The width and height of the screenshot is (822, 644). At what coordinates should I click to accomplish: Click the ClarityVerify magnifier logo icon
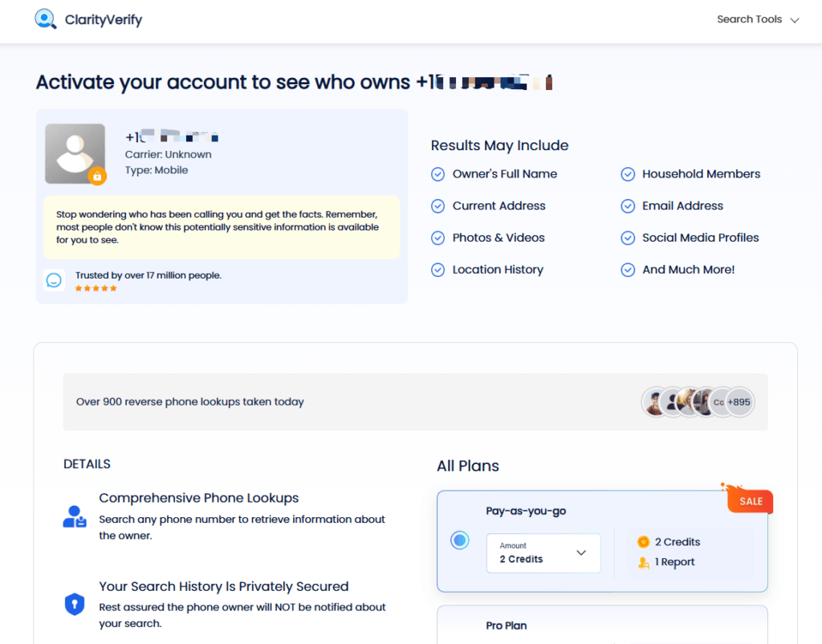coord(46,19)
